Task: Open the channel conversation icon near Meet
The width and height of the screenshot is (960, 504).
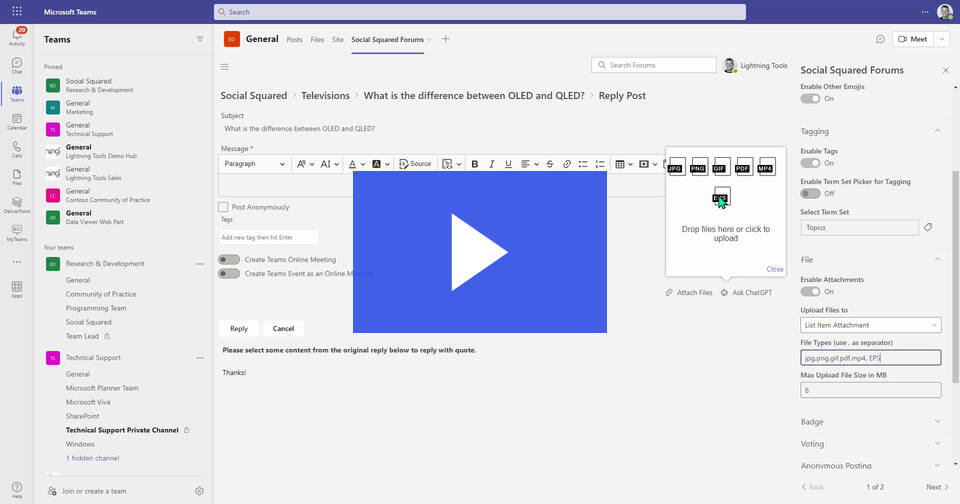Action: pyautogui.click(x=880, y=39)
